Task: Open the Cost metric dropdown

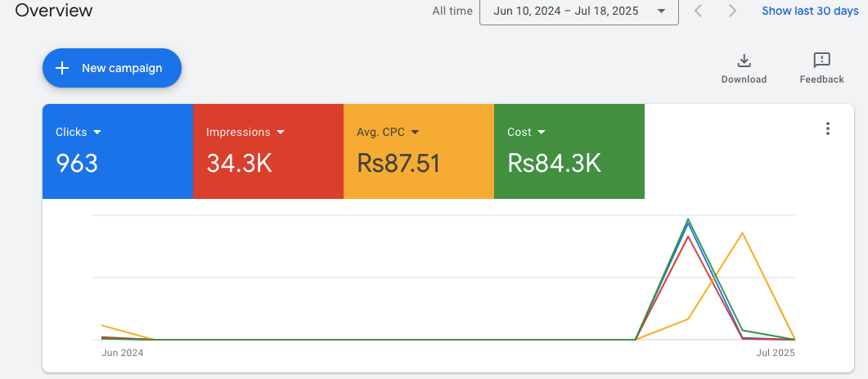Action: coord(527,132)
